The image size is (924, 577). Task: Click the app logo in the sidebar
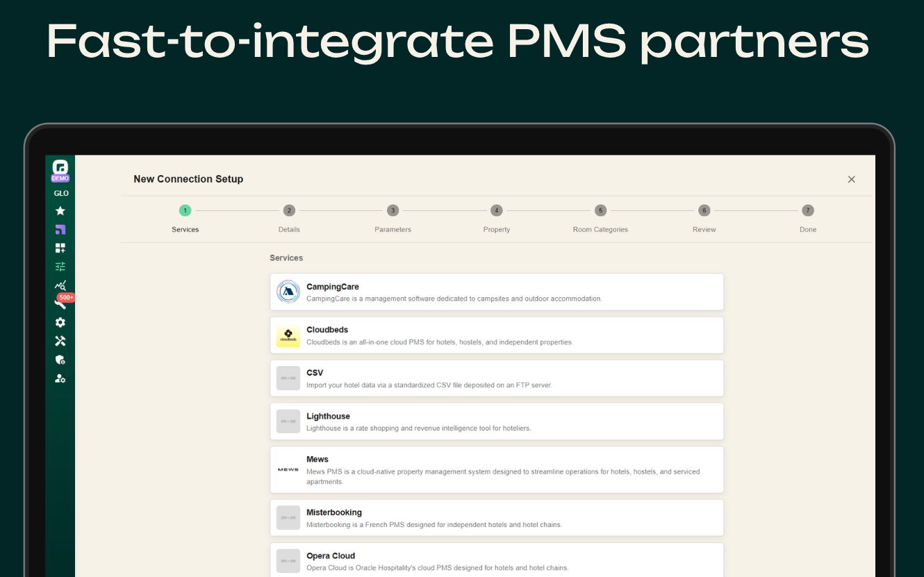click(x=60, y=167)
